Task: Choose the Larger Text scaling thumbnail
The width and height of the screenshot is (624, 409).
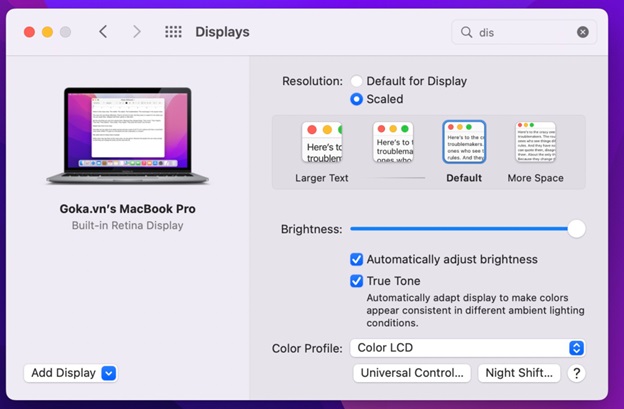Action: click(x=322, y=142)
